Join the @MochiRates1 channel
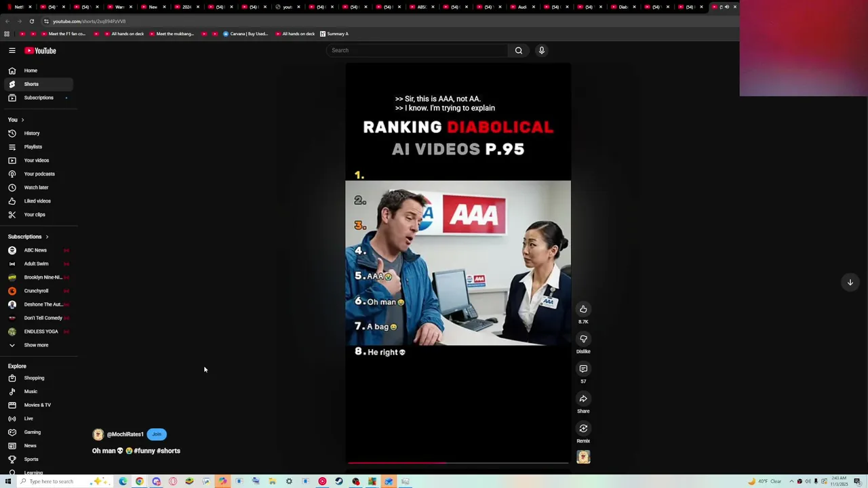The image size is (868, 488). point(157,434)
